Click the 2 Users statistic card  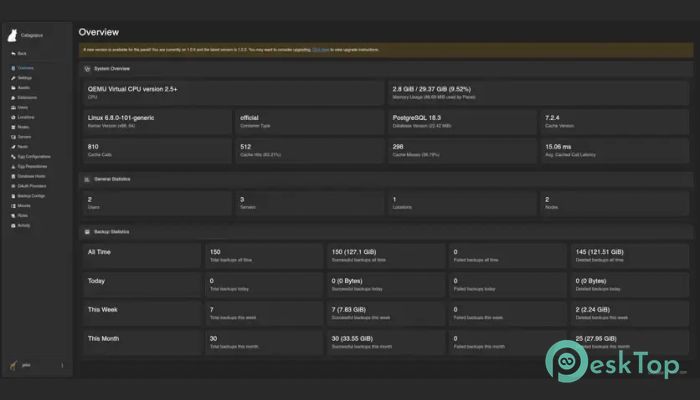[157, 203]
